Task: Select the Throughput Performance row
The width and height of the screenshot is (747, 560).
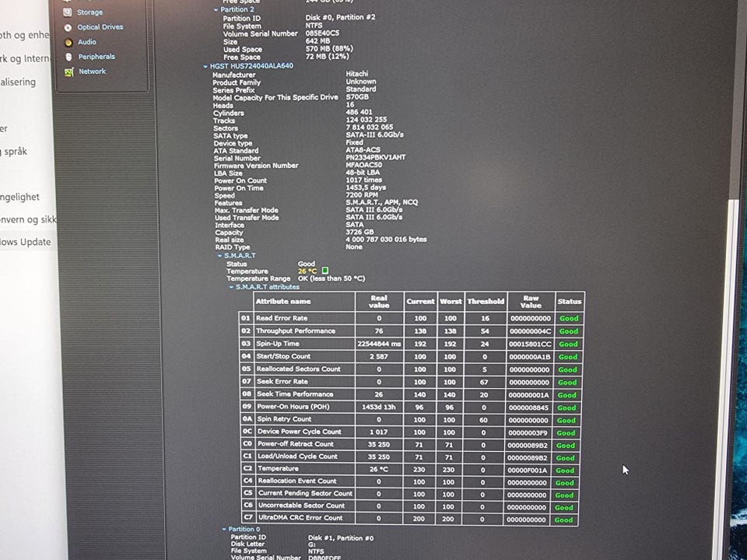Action: pos(412,331)
